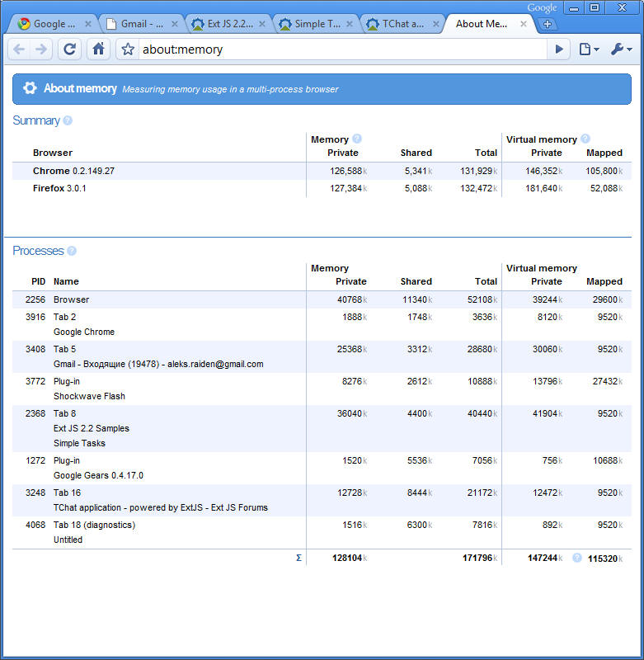Open a new tab with plus button
Screen dimensions: 644x660
tap(548, 25)
